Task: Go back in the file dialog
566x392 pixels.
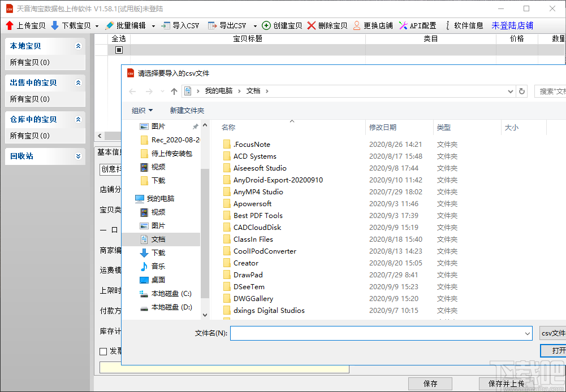Action: click(x=132, y=92)
